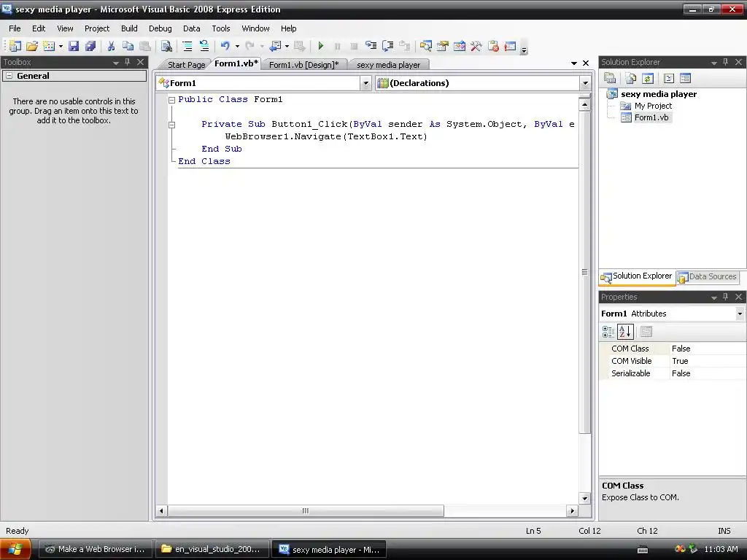747x560 pixels.
Task: Open the Object Browser toolbar icon
Action: coord(460,46)
